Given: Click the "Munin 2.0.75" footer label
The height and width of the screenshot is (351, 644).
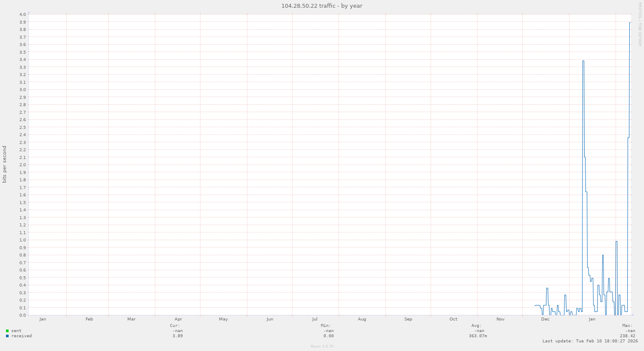Looking at the screenshot, I should tap(321, 346).
